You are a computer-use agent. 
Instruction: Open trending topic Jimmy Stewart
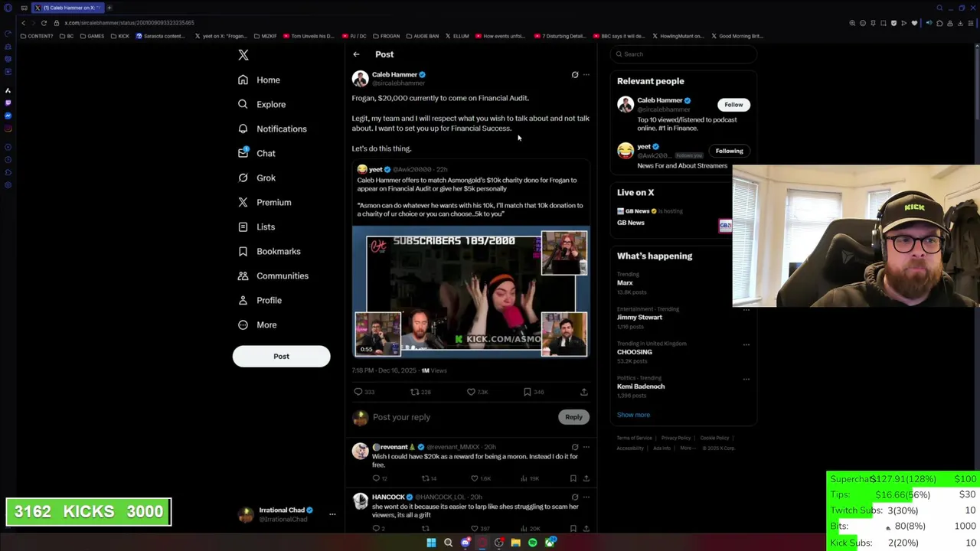[639, 318]
